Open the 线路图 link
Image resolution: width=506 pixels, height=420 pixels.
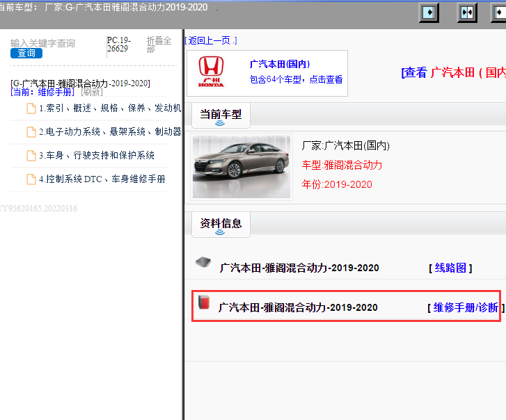[x=450, y=268]
